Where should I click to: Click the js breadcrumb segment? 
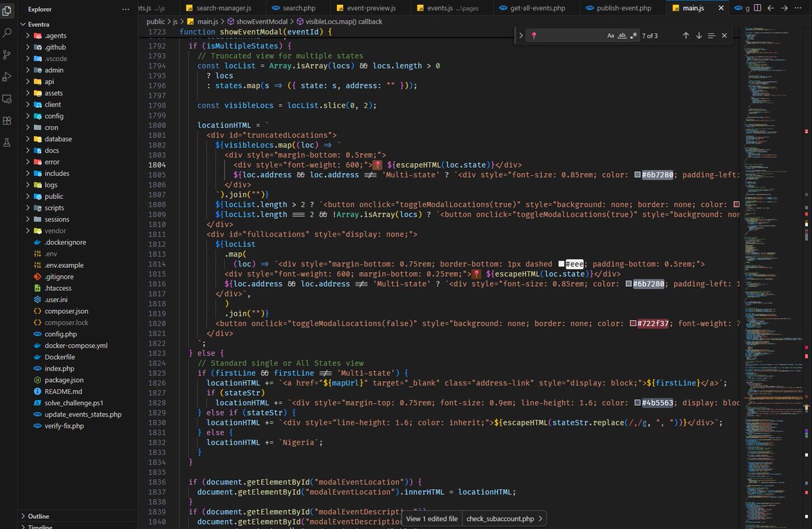coord(175,22)
